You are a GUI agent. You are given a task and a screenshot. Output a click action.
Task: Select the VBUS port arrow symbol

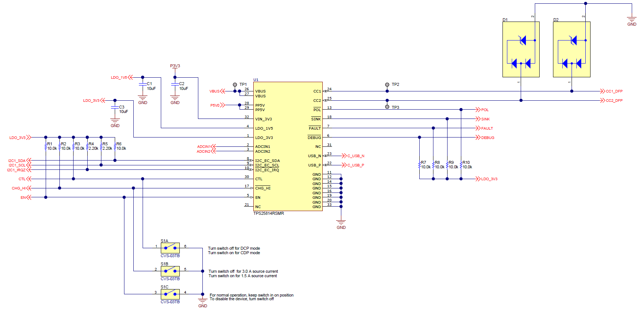pos(222,91)
